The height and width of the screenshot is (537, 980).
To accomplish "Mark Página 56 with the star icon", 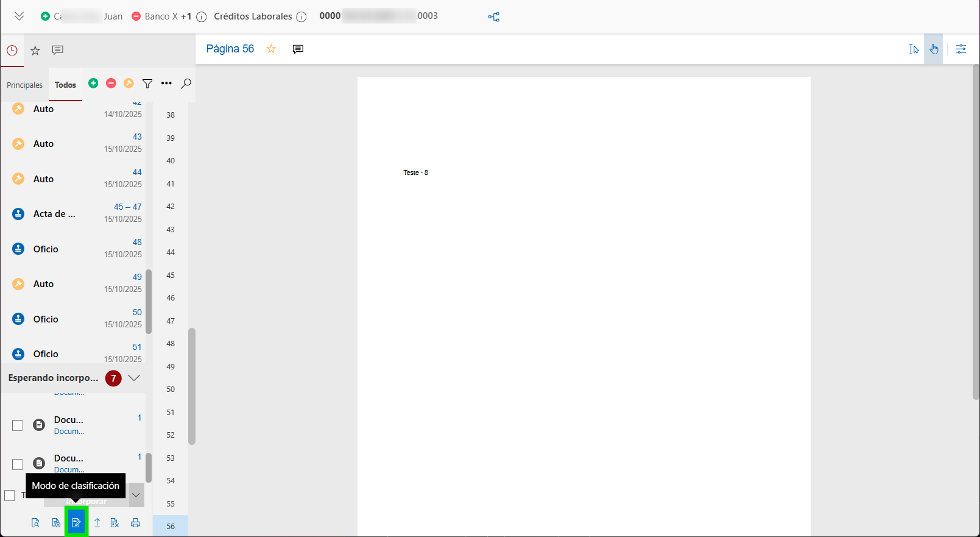I will click(x=271, y=49).
